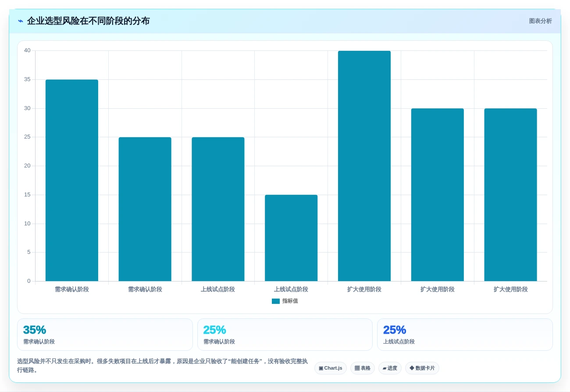The width and height of the screenshot is (570, 392).
Task: Click the 进度 tag chip
Action: pyautogui.click(x=390, y=368)
